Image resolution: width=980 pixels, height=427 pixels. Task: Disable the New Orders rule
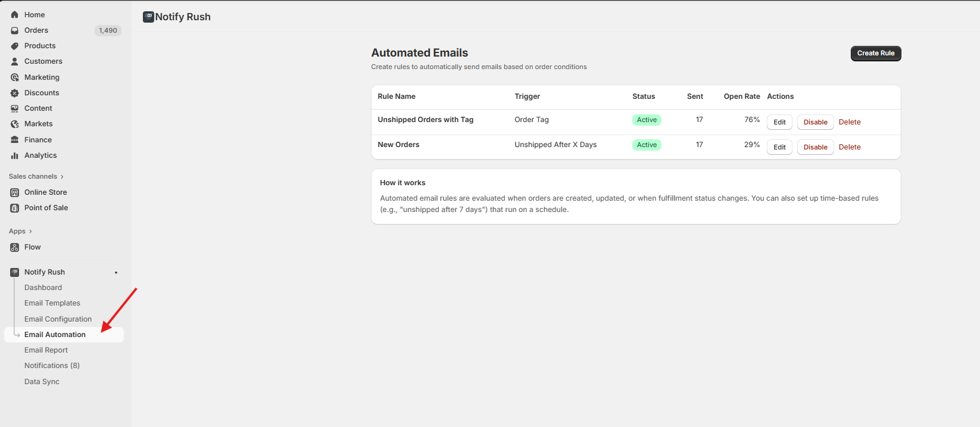815,147
